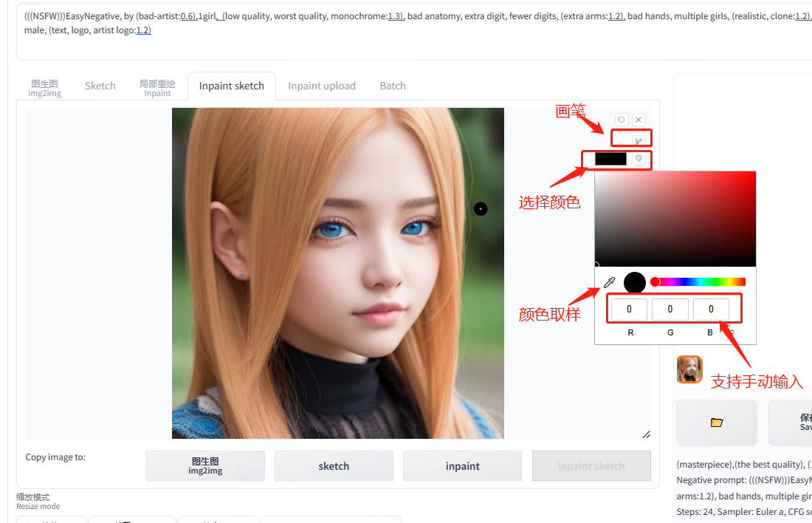Open the Batch tab
The image size is (812, 523).
(x=393, y=86)
